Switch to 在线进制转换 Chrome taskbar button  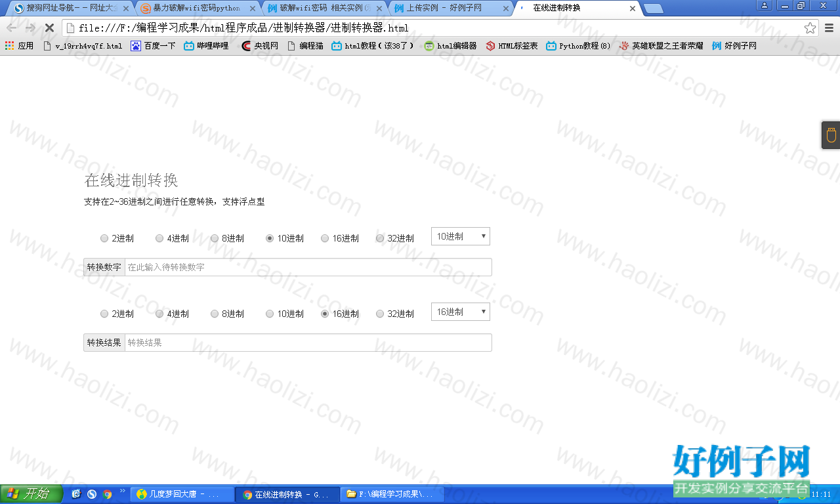pyautogui.click(x=287, y=494)
